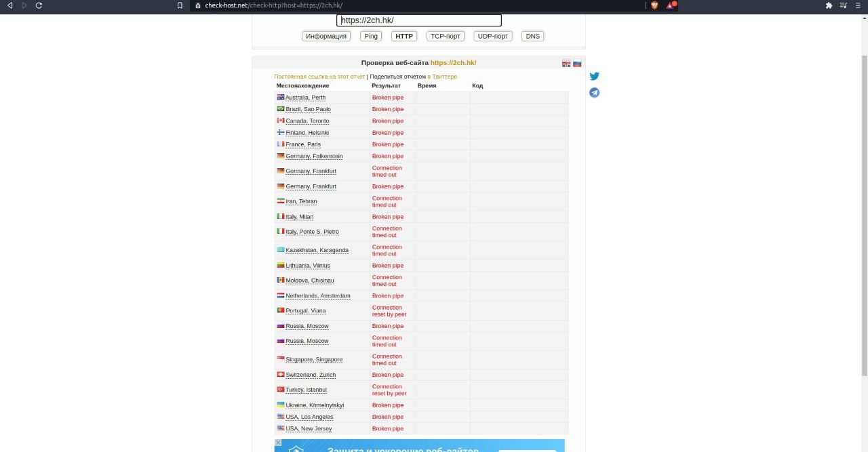Click Broken pipe result for Ukraine, Khmelnytskyi
This screenshot has height=452, width=868.
[x=388, y=405]
